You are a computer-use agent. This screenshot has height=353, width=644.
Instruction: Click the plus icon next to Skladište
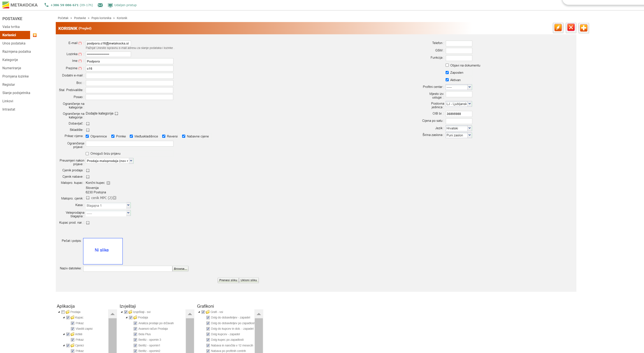click(88, 130)
